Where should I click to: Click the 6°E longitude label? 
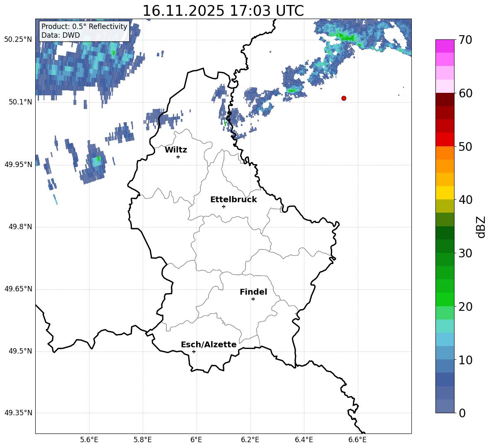click(x=196, y=440)
